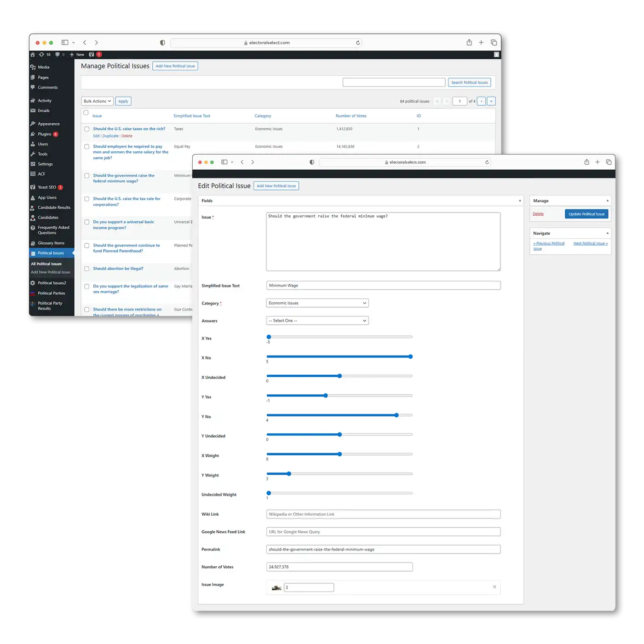The image size is (644, 644).
Task: Check the box for the same sex marriage row
Action: point(86,287)
